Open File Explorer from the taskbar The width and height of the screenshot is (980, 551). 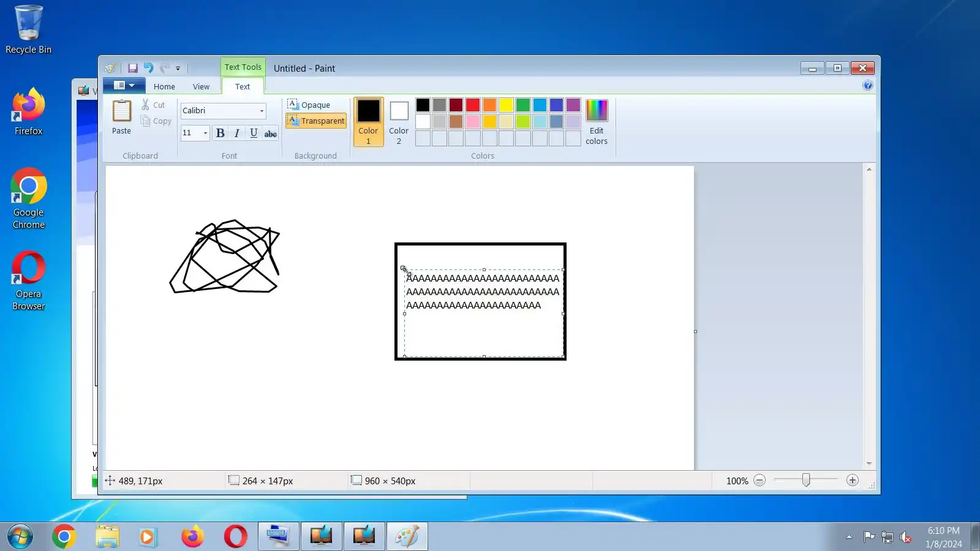pos(107,537)
